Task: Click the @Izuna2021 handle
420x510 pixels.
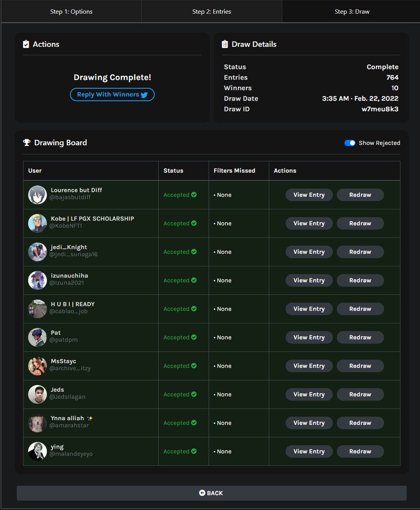Action: point(67,283)
